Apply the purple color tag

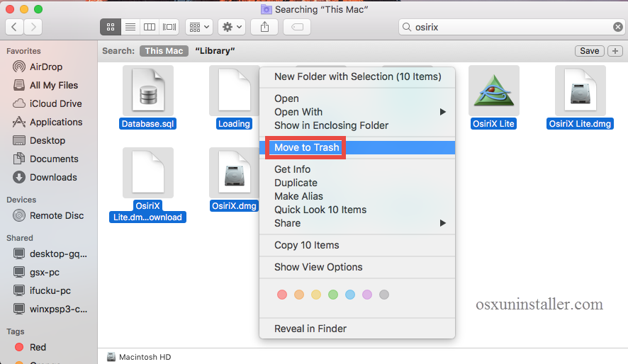[367, 295]
